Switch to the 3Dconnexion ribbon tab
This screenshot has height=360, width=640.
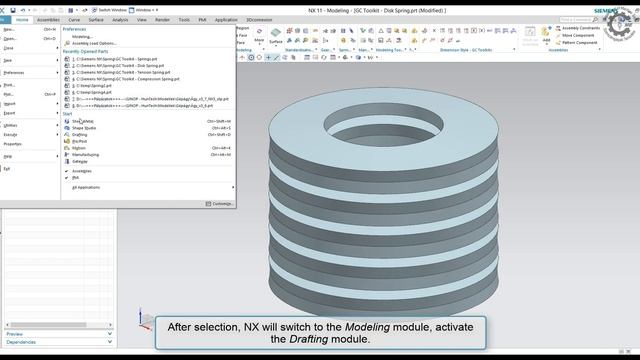(x=259, y=20)
